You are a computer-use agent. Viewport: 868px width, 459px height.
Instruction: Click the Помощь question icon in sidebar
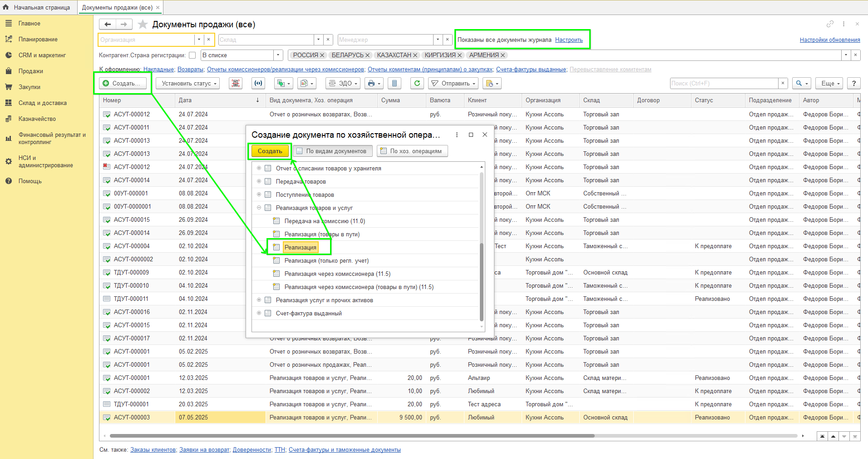click(9, 181)
